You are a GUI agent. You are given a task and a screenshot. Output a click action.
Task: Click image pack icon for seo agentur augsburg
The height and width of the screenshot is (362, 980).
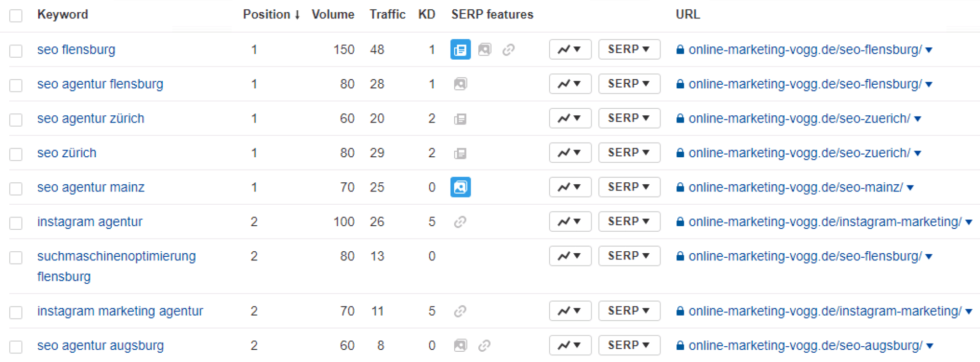(x=460, y=346)
